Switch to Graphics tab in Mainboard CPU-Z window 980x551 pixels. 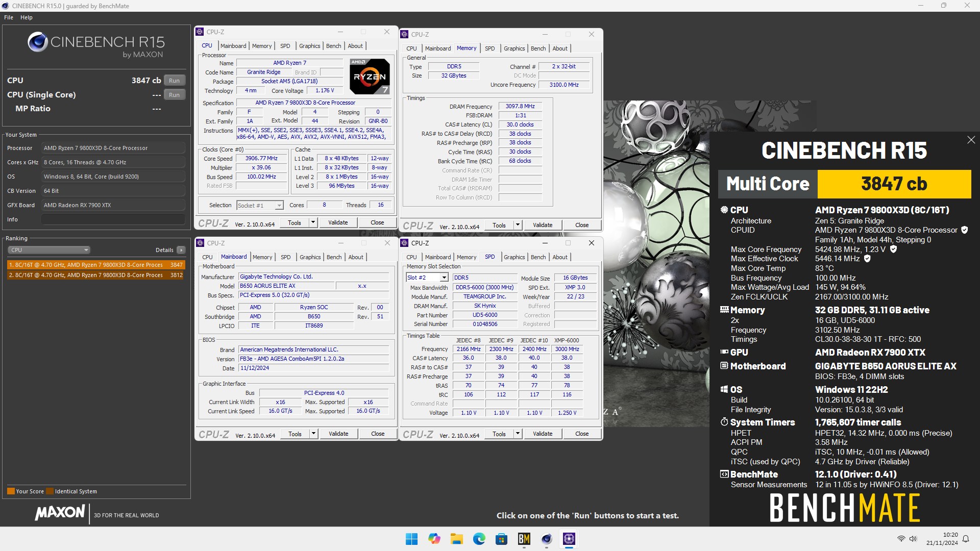[310, 257]
